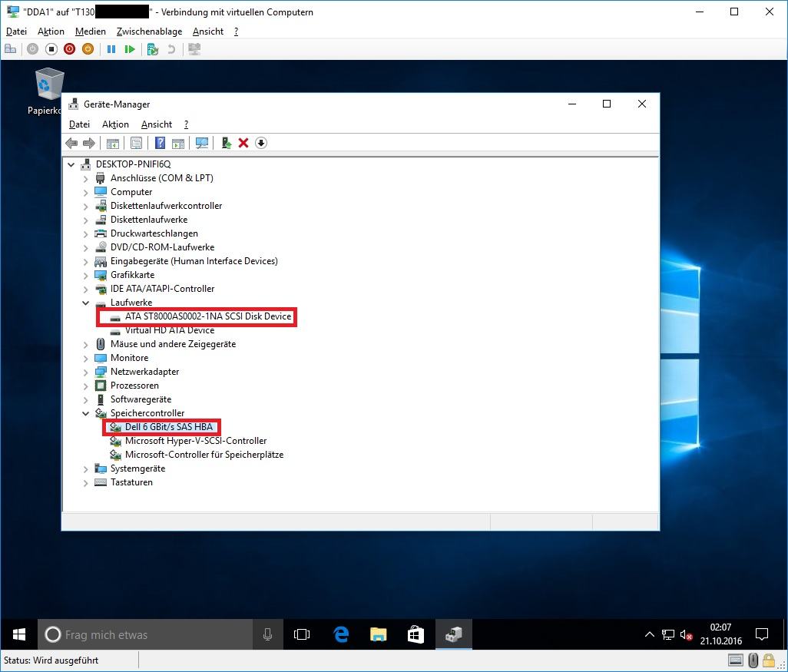
Task: Open Ansicht menu in Geräte-Manager
Action: click(x=157, y=124)
